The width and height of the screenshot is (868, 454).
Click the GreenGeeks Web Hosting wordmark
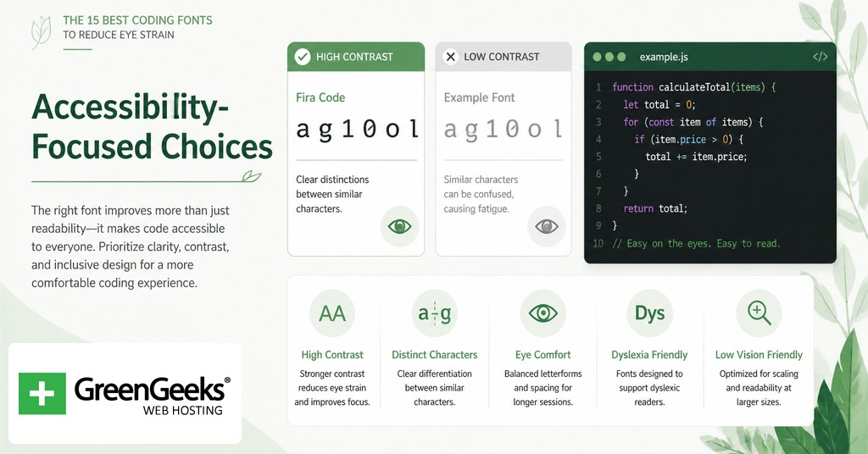(153, 395)
